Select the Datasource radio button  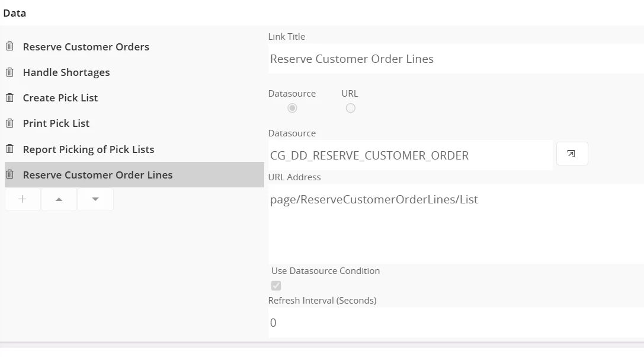click(292, 108)
